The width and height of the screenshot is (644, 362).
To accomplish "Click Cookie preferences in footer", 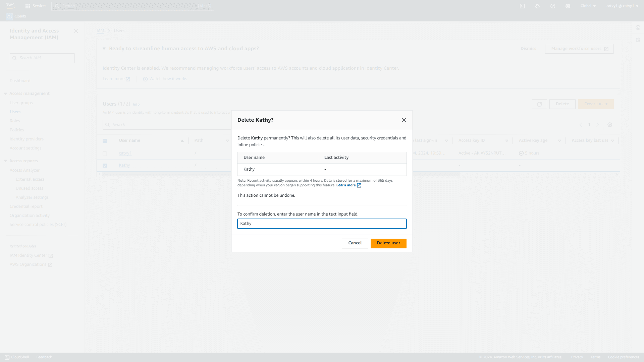I will [624, 357].
